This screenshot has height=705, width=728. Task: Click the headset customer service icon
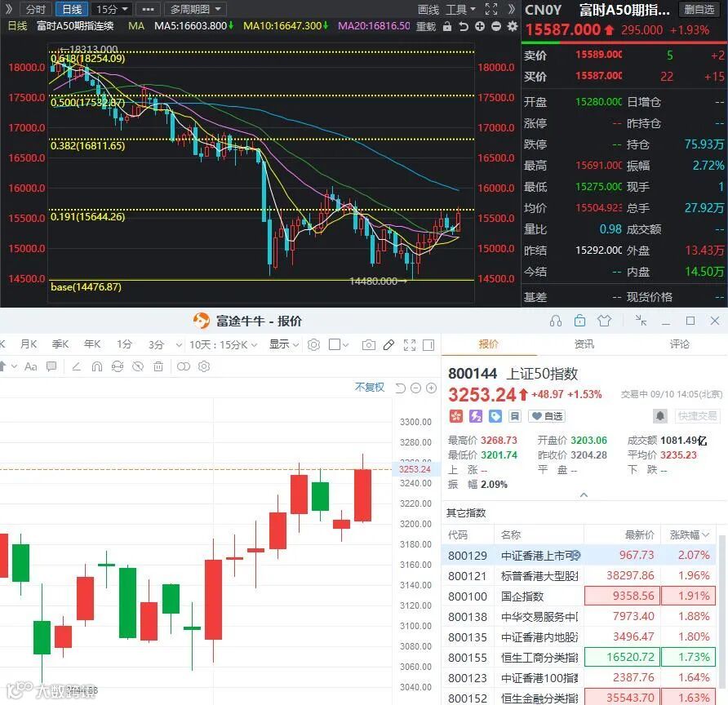click(555, 321)
